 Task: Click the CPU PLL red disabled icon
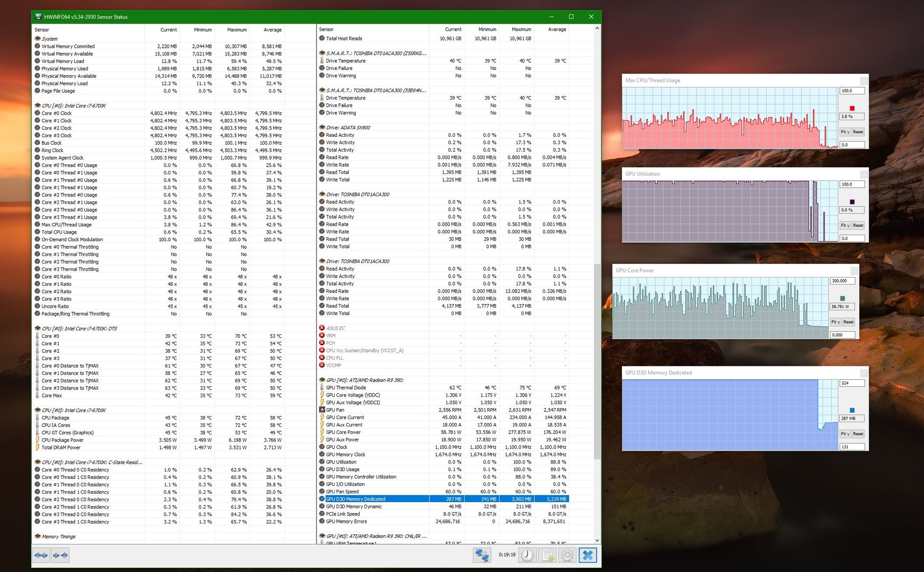tap(322, 358)
